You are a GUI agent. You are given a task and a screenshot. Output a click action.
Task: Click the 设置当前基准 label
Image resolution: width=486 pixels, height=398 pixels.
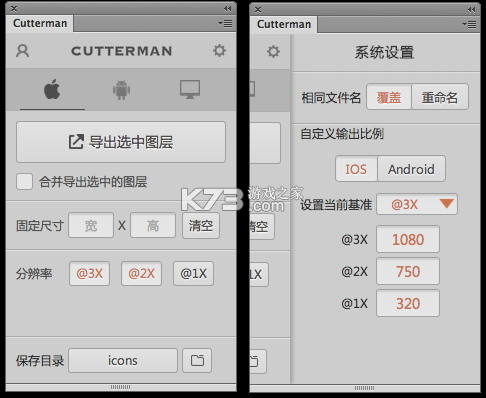pos(336,204)
